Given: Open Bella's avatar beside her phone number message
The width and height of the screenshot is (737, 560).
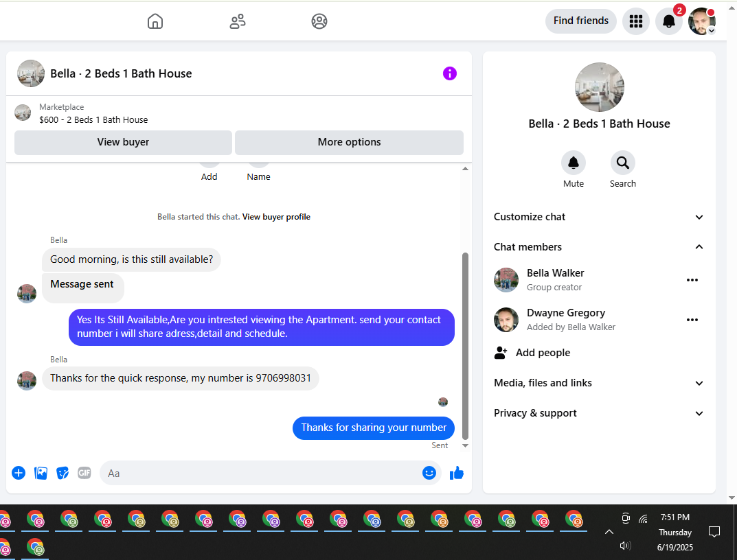Looking at the screenshot, I should [27, 380].
